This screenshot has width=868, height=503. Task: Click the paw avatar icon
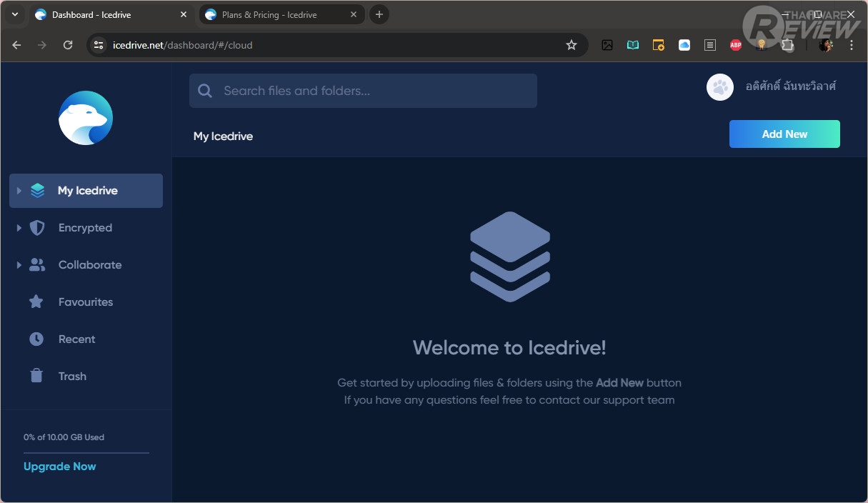[x=720, y=87]
